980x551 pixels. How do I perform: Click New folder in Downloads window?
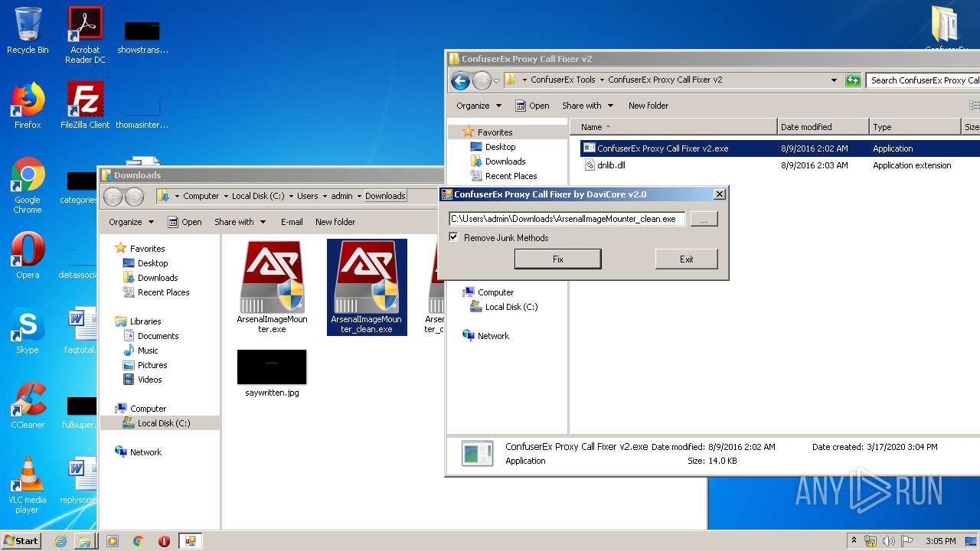[x=335, y=222]
